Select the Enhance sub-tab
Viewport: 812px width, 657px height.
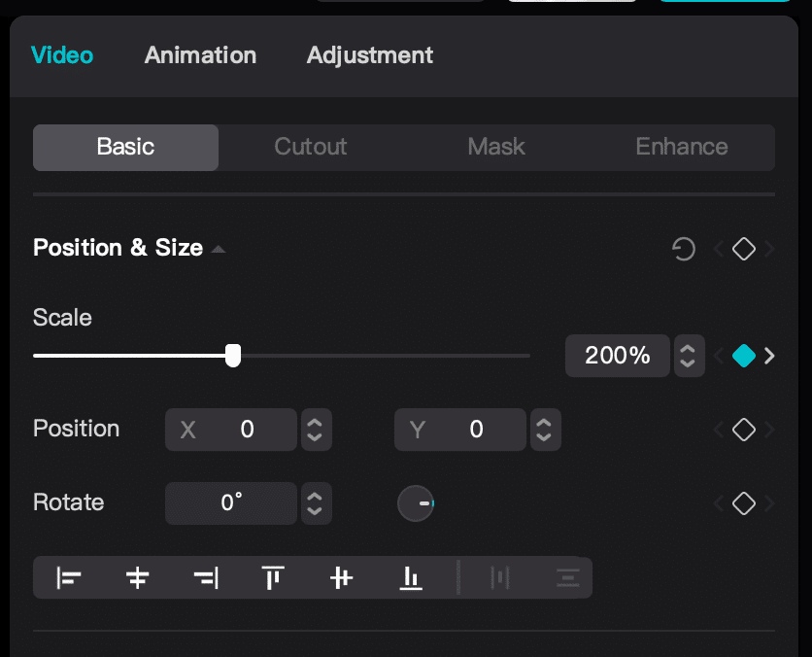pos(682,147)
